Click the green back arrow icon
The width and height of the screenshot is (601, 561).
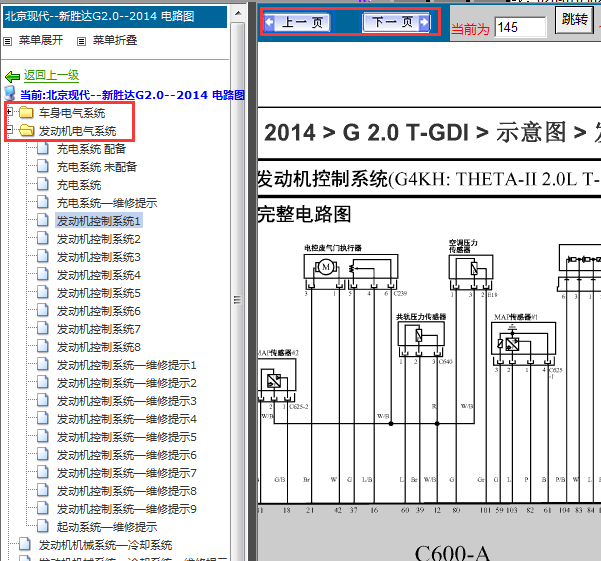tap(12, 77)
